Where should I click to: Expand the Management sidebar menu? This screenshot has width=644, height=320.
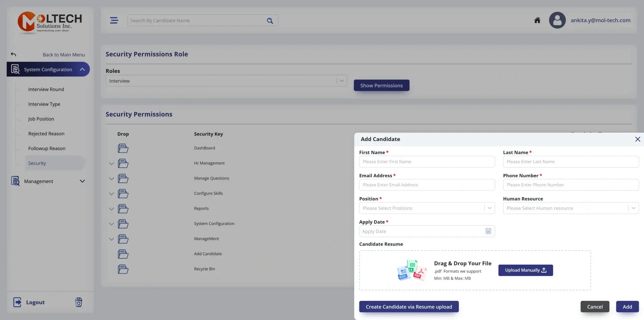click(x=82, y=181)
